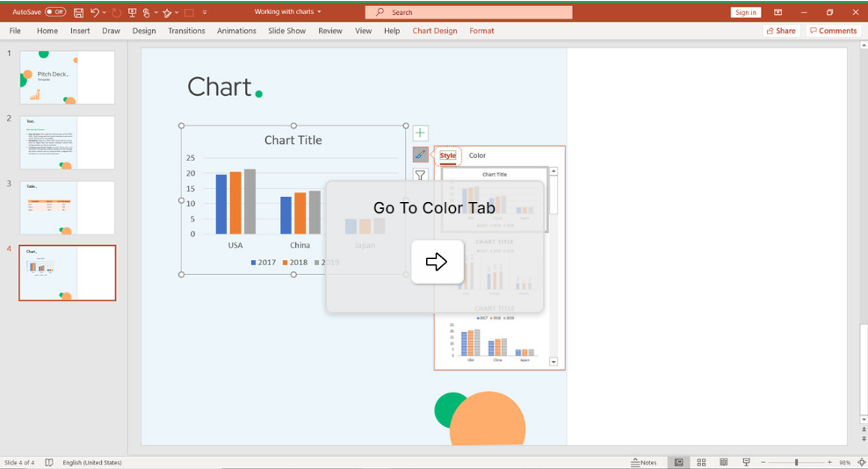Viewport: 868px width, 469px height.
Task: Start slideshow from beginning icon in quick access toolbar
Action: point(132,12)
